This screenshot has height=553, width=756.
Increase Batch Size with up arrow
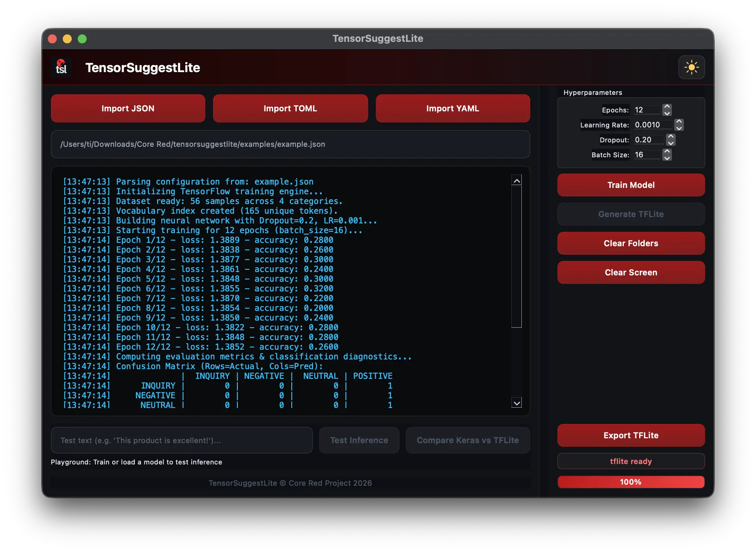667,152
